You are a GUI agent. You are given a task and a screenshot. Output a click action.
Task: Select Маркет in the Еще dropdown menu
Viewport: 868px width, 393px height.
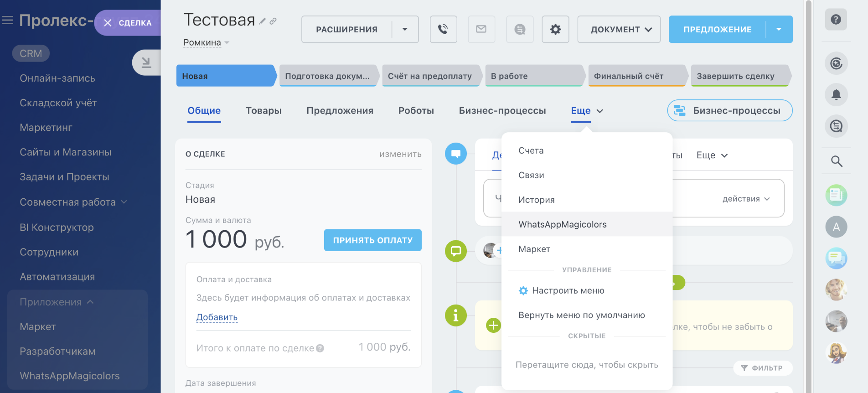click(587, 249)
